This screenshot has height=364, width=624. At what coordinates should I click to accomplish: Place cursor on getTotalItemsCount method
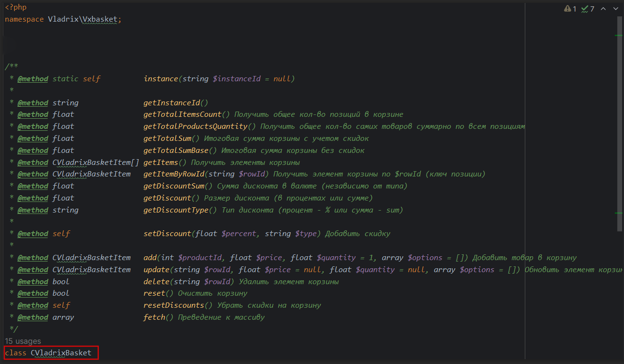pos(182,114)
